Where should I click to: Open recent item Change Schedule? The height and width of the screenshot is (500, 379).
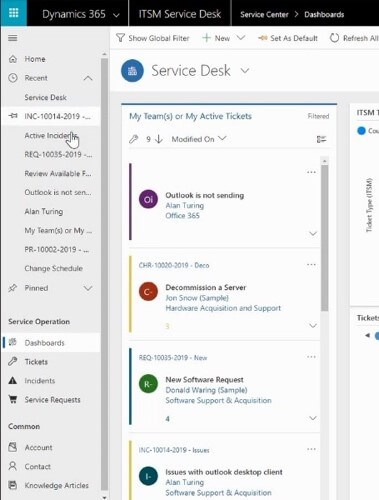coord(53,268)
